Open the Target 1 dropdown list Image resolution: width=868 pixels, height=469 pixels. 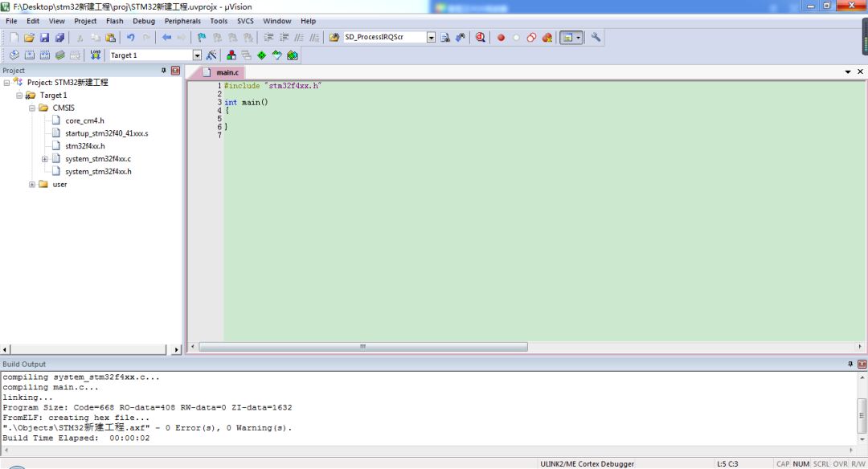[197, 55]
